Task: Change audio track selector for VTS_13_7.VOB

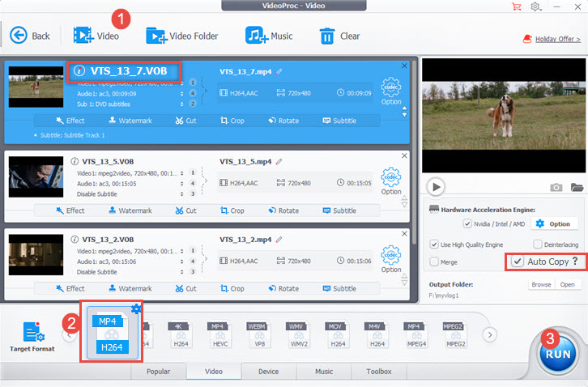Action: coord(182,94)
